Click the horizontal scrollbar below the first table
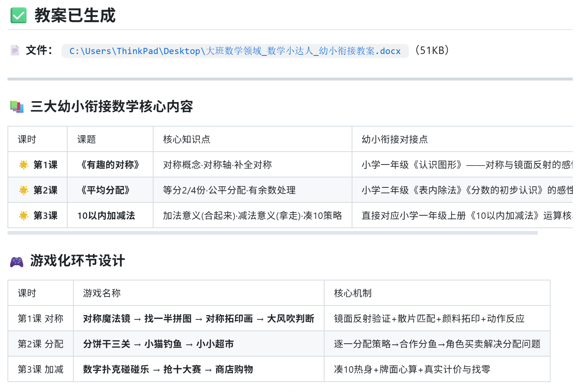The width and height of the screenshot is (581, 392). [x=273, y=233]
